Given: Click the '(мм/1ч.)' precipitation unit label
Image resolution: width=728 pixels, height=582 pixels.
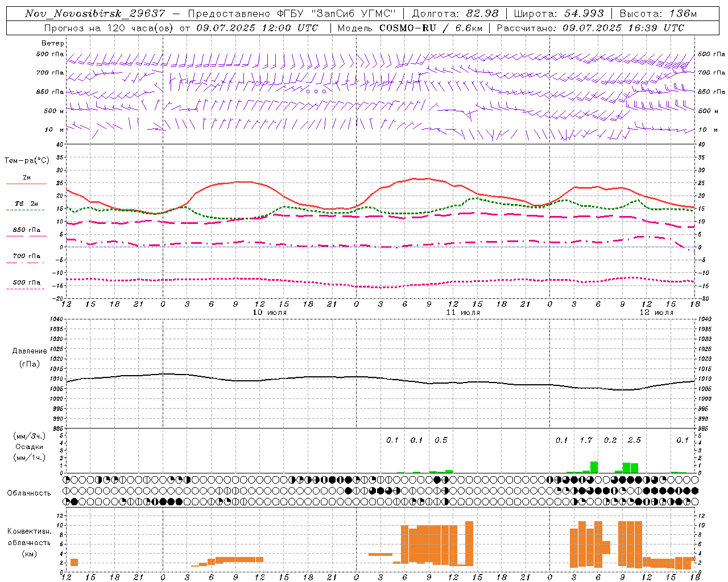Looking at the screenshot, I should 30,458.
